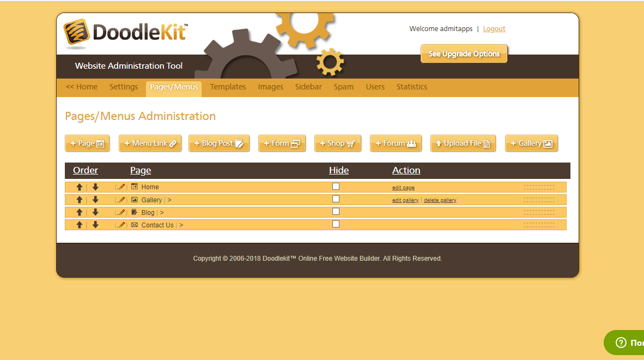Move the Gallery row down
Viewport: 644px width, 360px height.
pos(95,200)
